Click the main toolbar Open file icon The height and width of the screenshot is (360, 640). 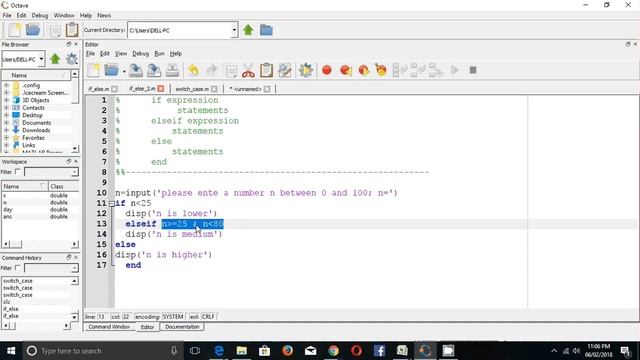[33, 30]
